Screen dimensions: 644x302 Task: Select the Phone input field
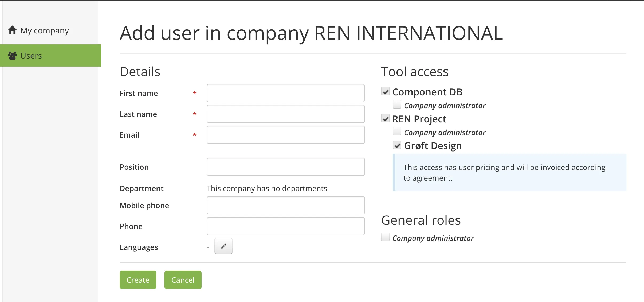286,226
